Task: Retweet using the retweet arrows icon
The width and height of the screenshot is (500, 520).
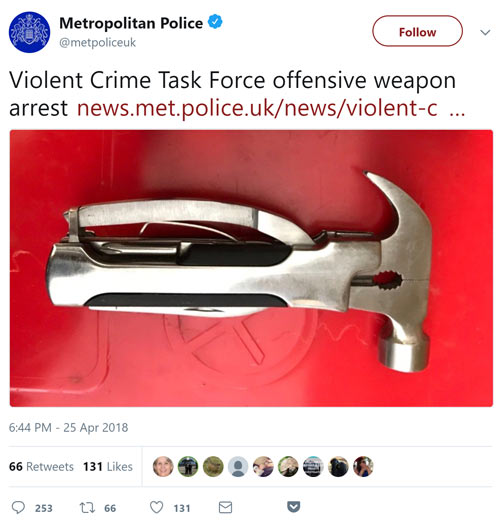Action: pyautogui.click(x=87, y=507)
